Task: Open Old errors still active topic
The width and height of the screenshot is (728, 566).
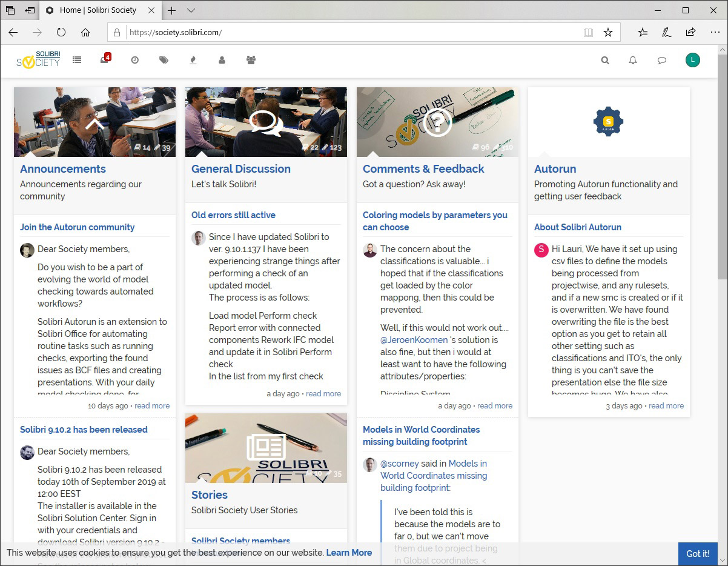Action: pyautogui.click(x=233, y=215)
